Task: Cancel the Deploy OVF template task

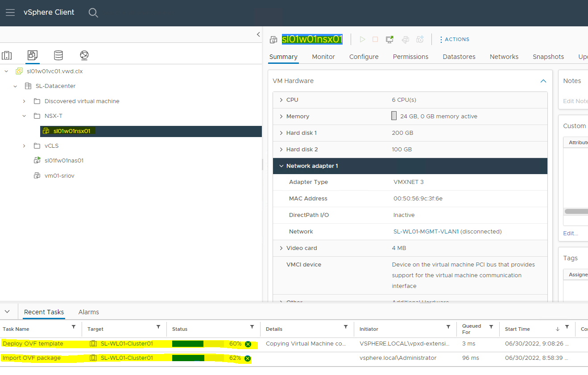Action: [248, 344]
